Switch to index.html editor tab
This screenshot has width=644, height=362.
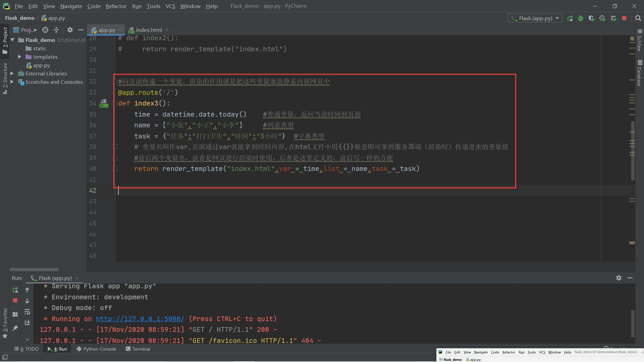(149, 30)
